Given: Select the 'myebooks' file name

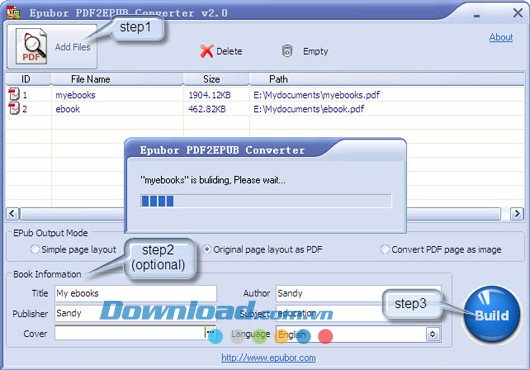Looking at the screenshot, I should point(75,95).
